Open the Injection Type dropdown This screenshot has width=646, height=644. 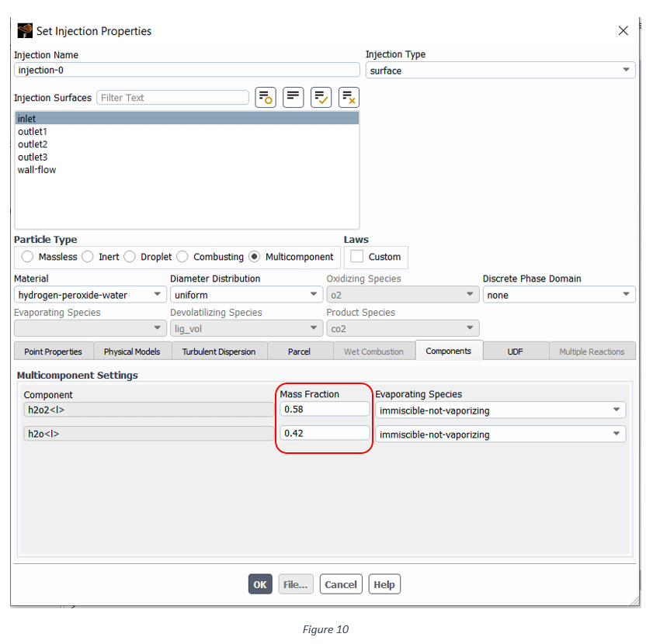500,71
